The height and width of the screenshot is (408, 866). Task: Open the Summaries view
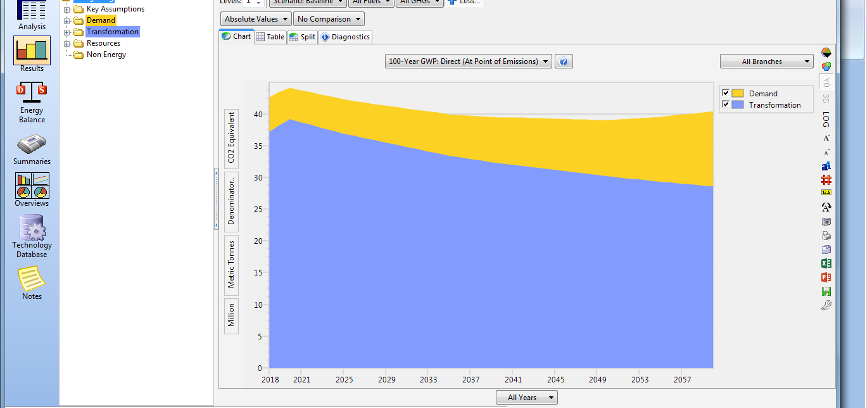coord(31,150)
